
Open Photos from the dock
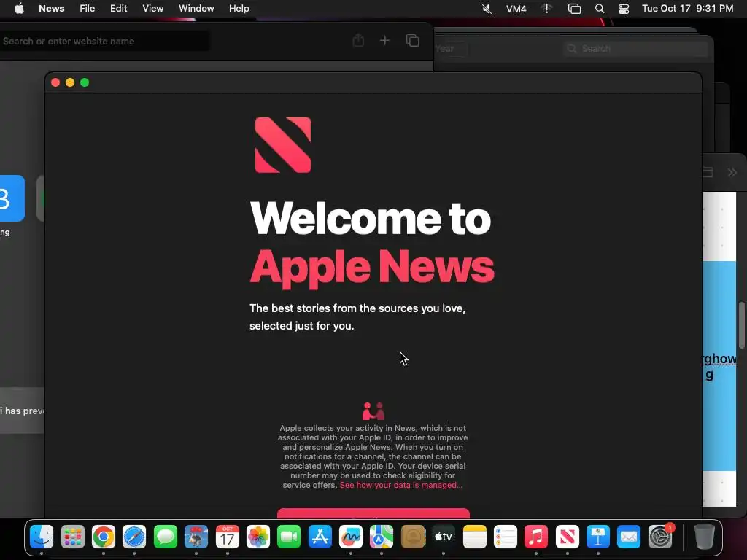point(258,537)
